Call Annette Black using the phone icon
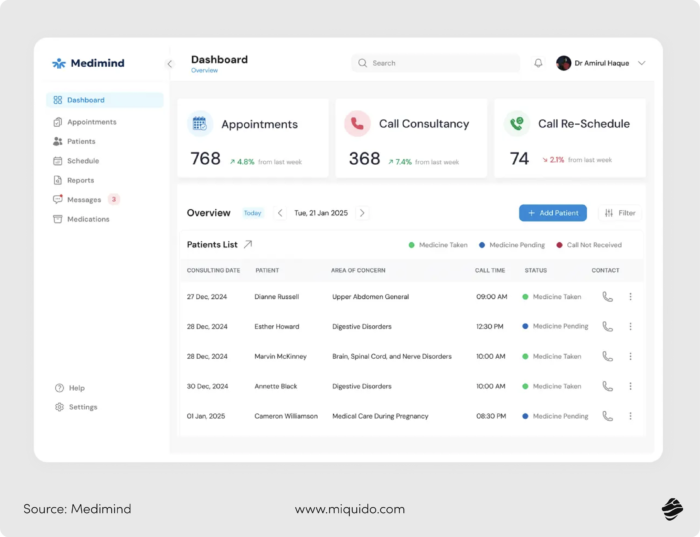Image resolution: width=700 pixels, height=537 pixels. [x=608, y=386]
